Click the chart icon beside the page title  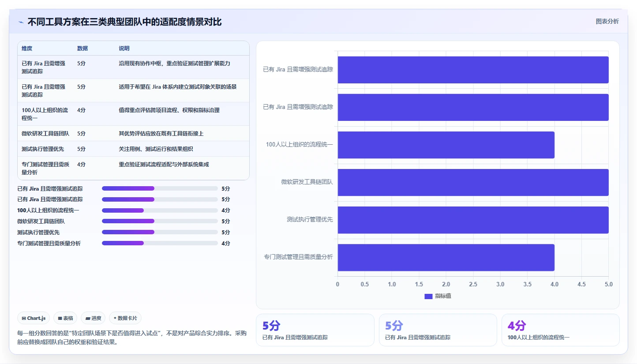pyautogui.click(x=21, y=22)
